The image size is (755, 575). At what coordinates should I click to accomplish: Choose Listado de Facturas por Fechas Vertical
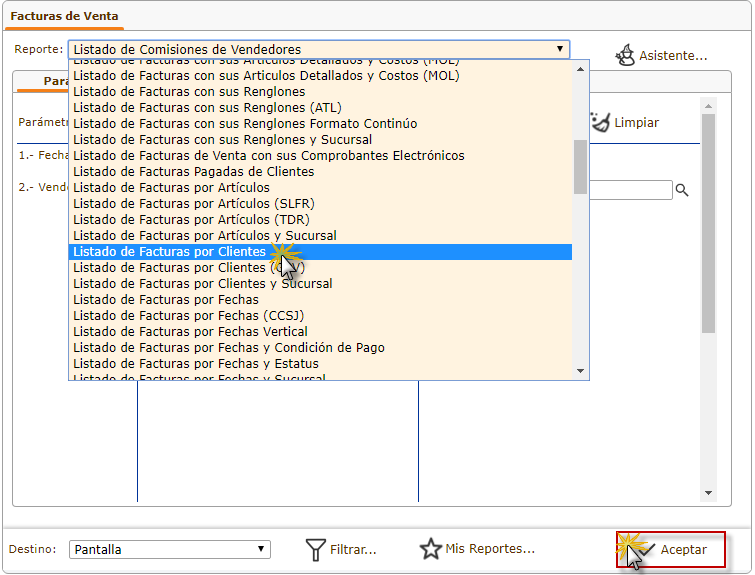click(x=320, y=331)
